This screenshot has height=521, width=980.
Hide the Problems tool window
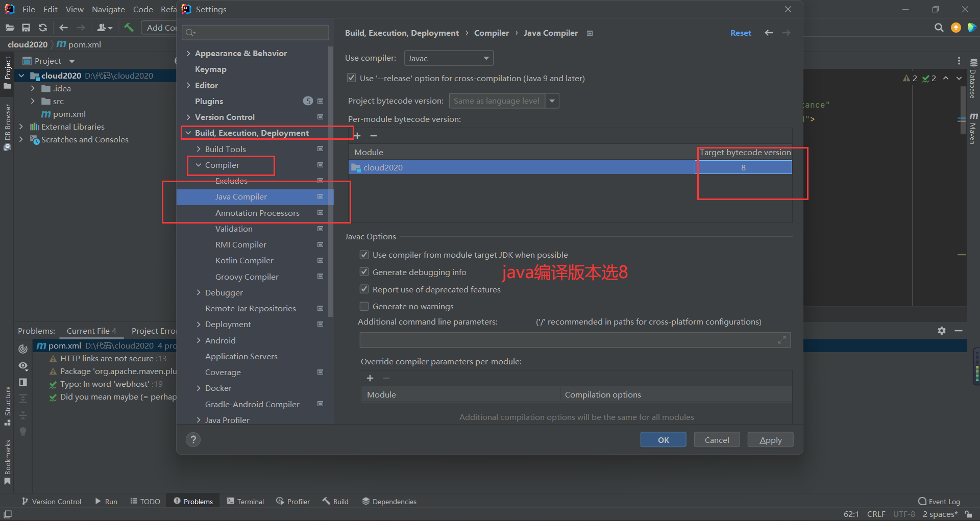[x=959, y=331]
